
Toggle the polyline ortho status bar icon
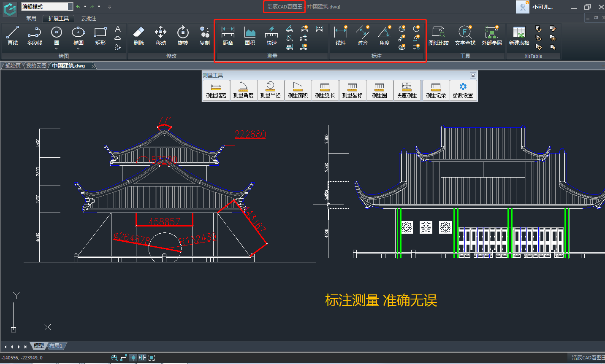[x=124, y=358]
